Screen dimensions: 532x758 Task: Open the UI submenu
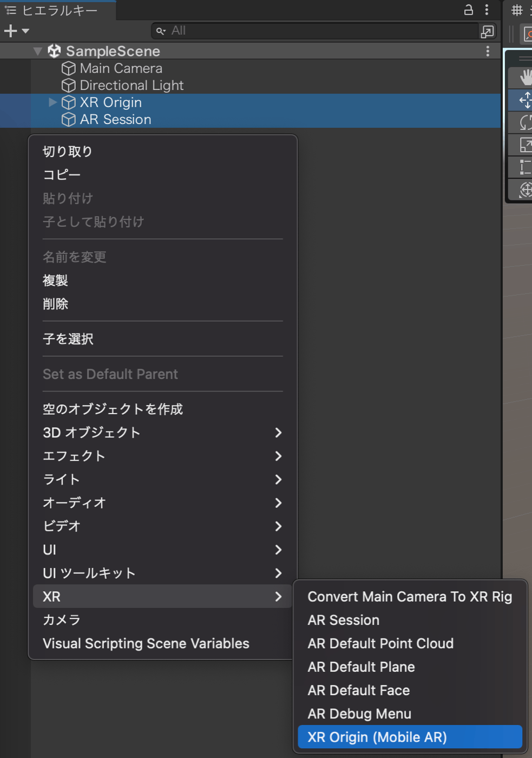click(162, 550)
